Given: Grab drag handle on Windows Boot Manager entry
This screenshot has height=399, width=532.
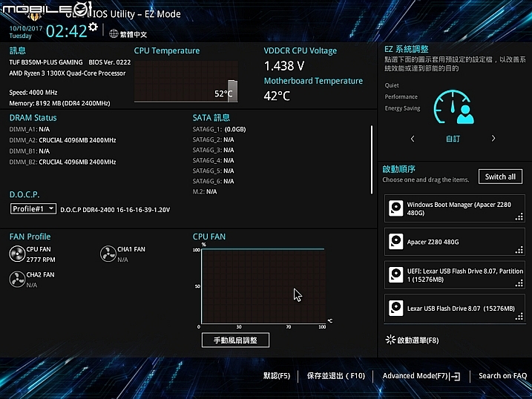Looking at the screenshot, I should [519, 217].
